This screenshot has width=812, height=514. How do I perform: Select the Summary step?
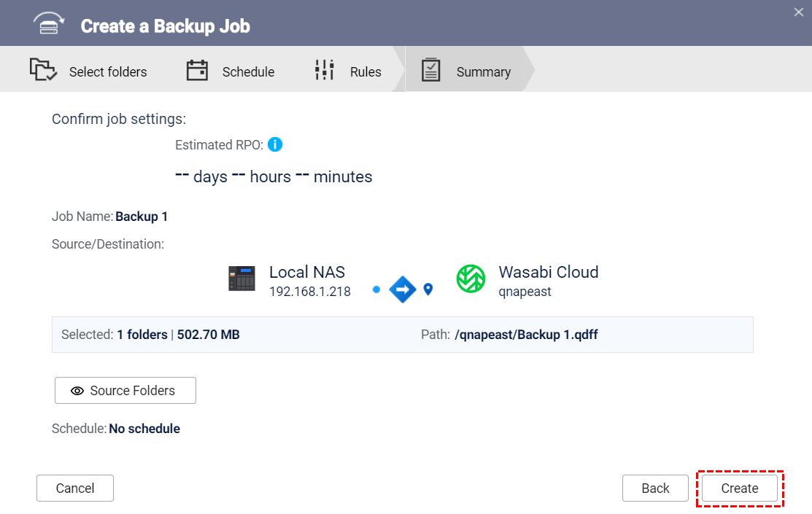(x=483, y=72)
